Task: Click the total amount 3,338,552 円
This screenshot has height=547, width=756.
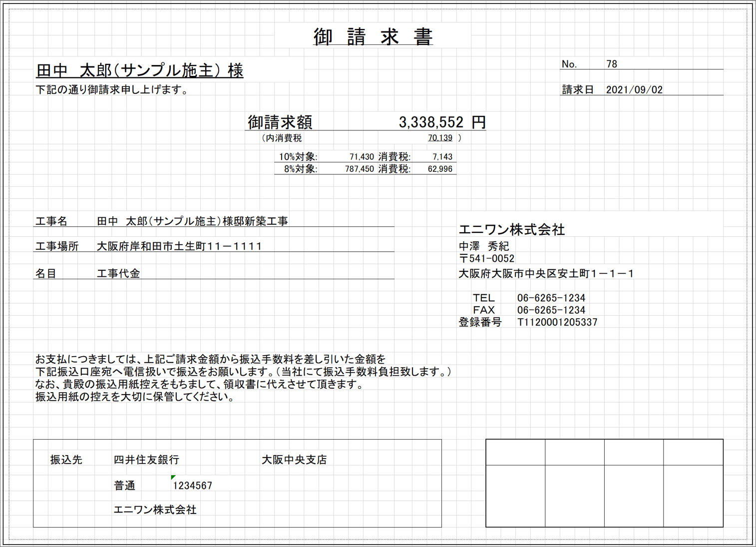Action: (442, 122)
